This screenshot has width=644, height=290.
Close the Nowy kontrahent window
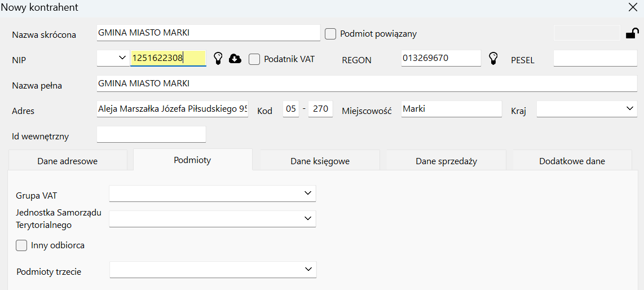coord(633,7)
